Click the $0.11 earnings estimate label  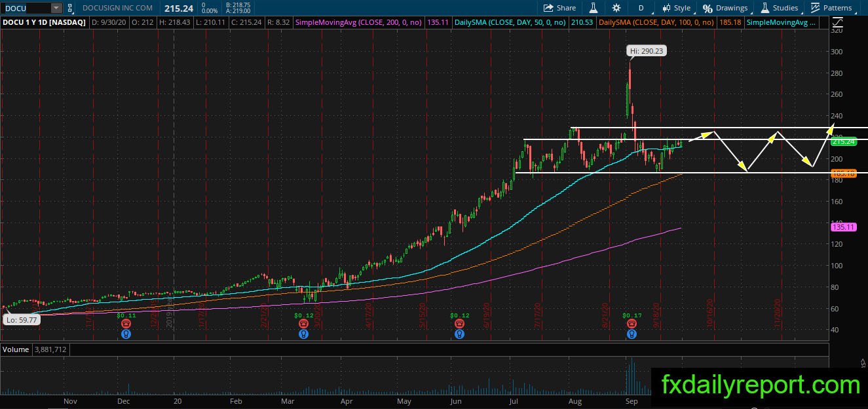pos(126,315)
